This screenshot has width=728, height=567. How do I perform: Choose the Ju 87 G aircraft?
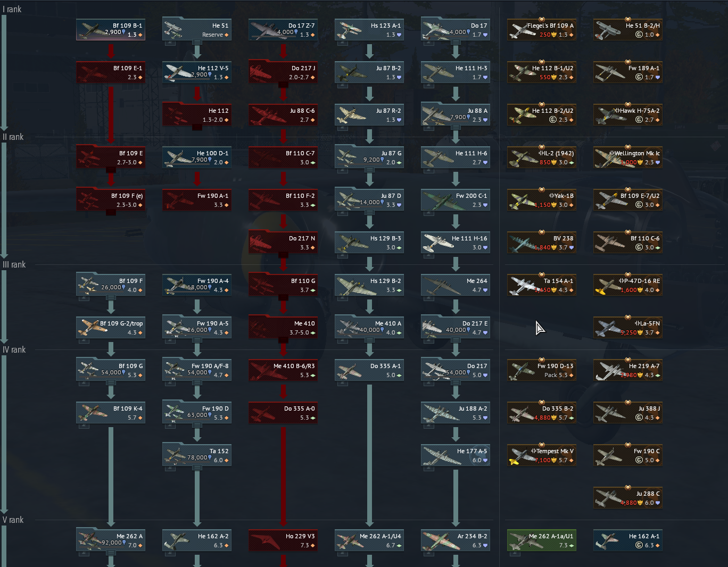[369, 157]
